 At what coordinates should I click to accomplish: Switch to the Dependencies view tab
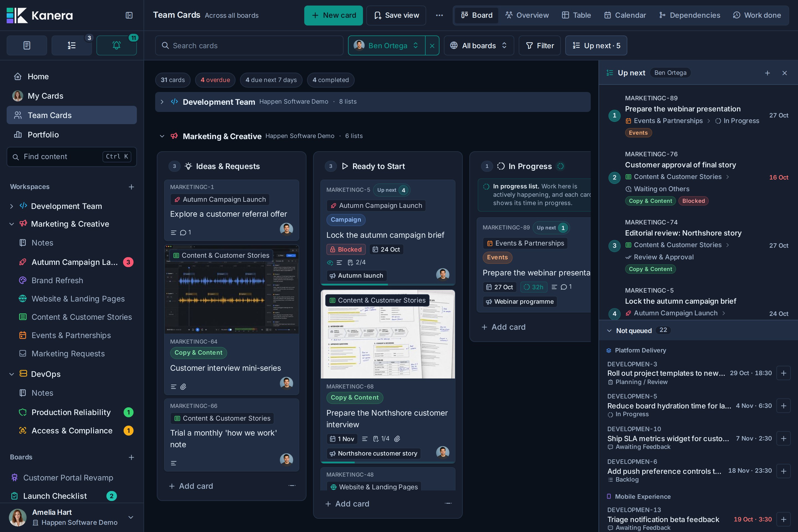tap(689, 15)
